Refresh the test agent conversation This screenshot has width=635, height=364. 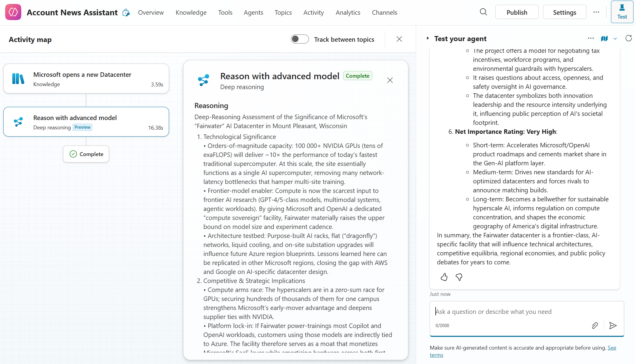tap(628, 38)
